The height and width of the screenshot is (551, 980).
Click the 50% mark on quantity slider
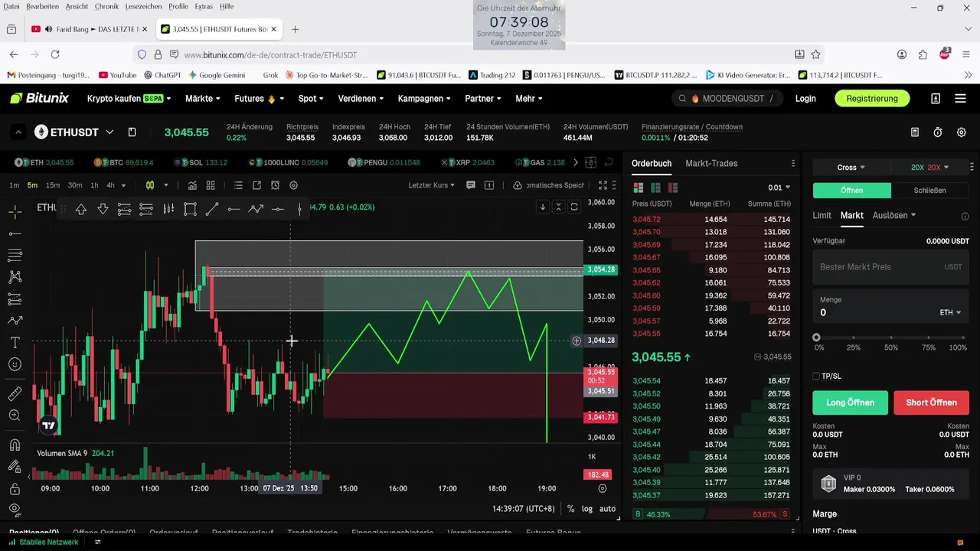pyautogui.click(x=890, y=337)
